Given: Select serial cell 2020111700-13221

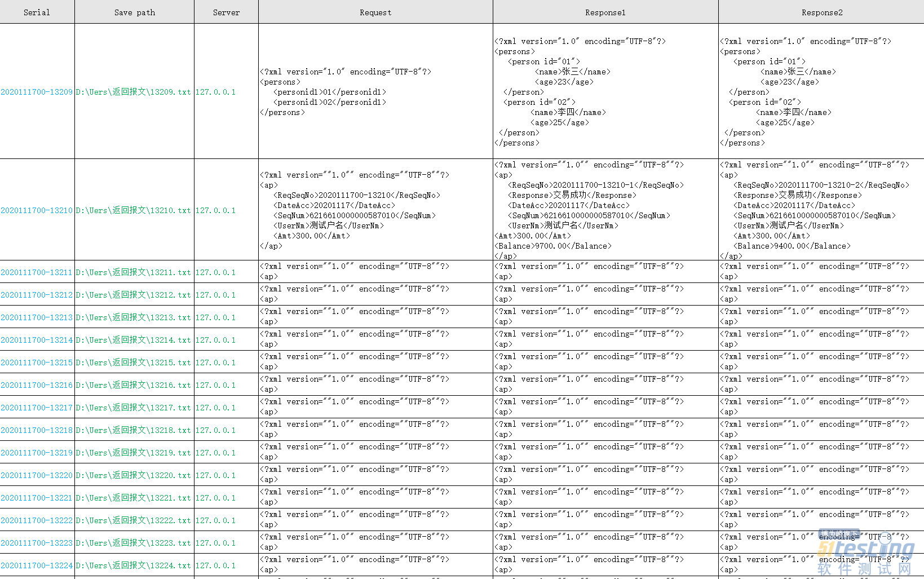Looking at the screenshot, I should pyautogui.click(x=37, y=497).
